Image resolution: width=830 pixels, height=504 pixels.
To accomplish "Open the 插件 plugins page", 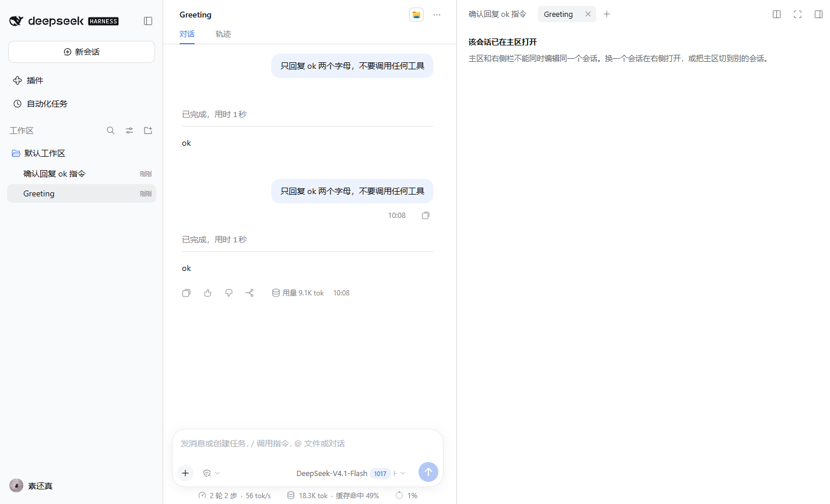I will (82, 80).
